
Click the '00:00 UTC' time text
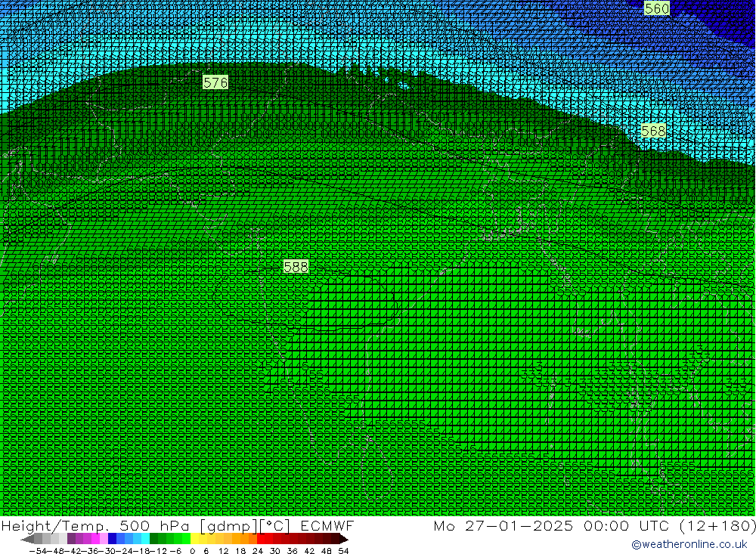coord(626,525)
